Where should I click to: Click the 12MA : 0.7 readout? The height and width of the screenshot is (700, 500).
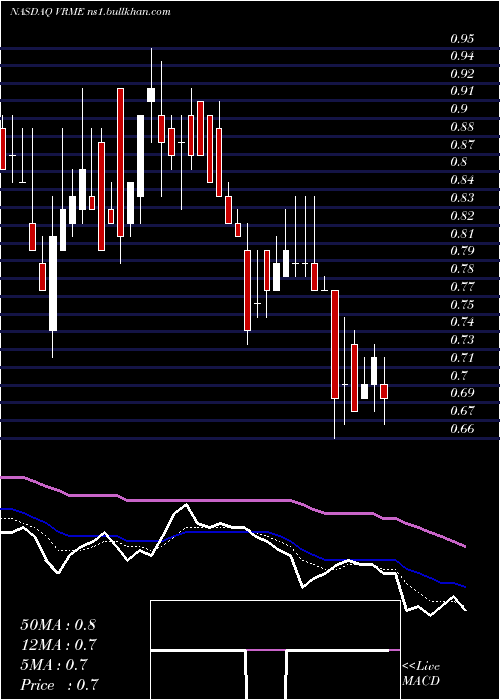[58, 645]
